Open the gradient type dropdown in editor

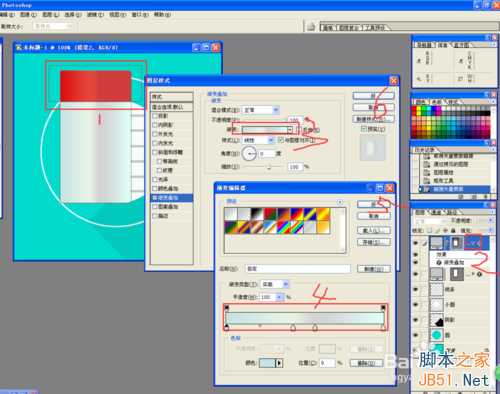[275, 284]
